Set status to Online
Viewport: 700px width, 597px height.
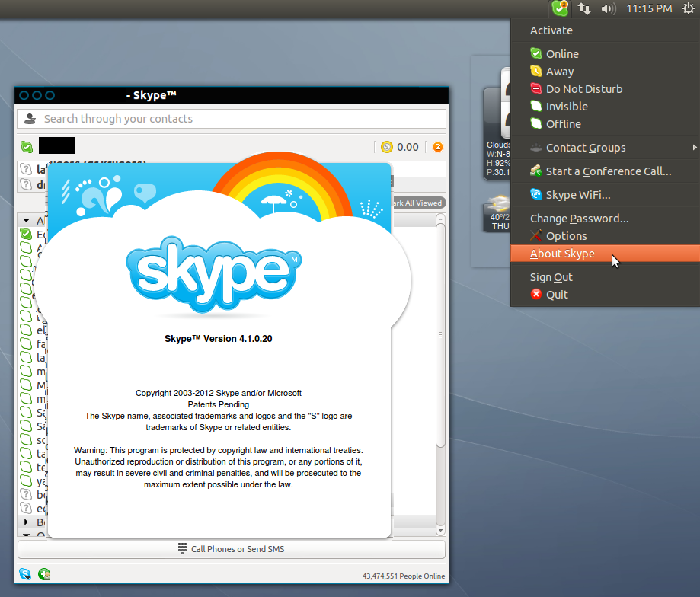click(605, 54)
